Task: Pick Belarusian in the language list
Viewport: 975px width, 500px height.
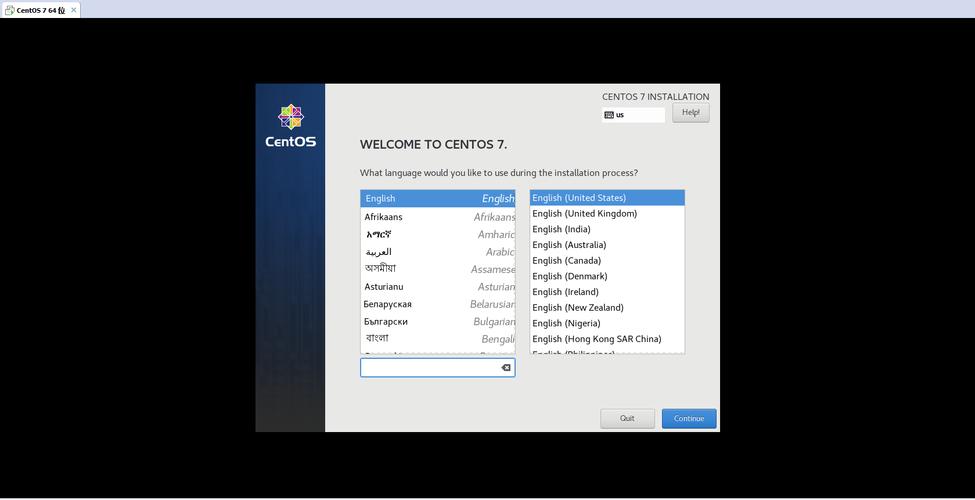Action: [x=438, y=304]
